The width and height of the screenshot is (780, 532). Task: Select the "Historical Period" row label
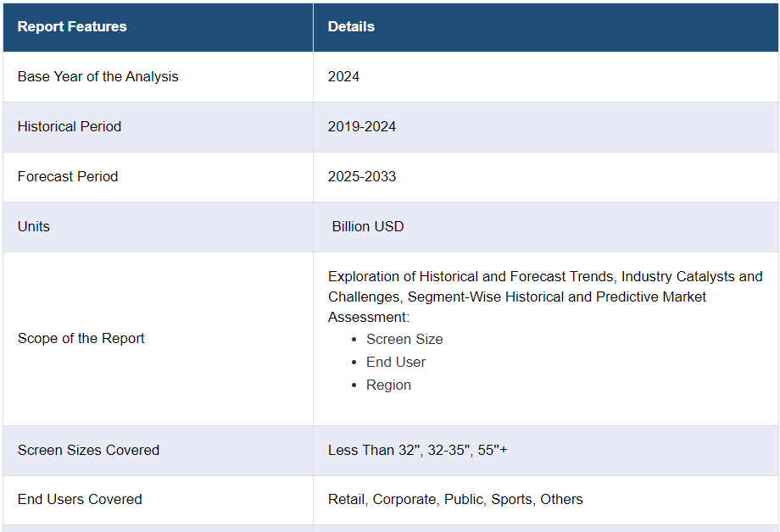[x=70, y=127]
